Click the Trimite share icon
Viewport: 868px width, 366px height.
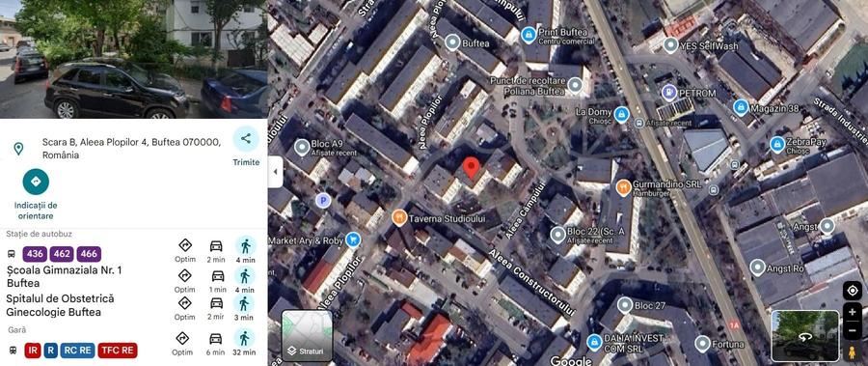(x=246, y=139)
